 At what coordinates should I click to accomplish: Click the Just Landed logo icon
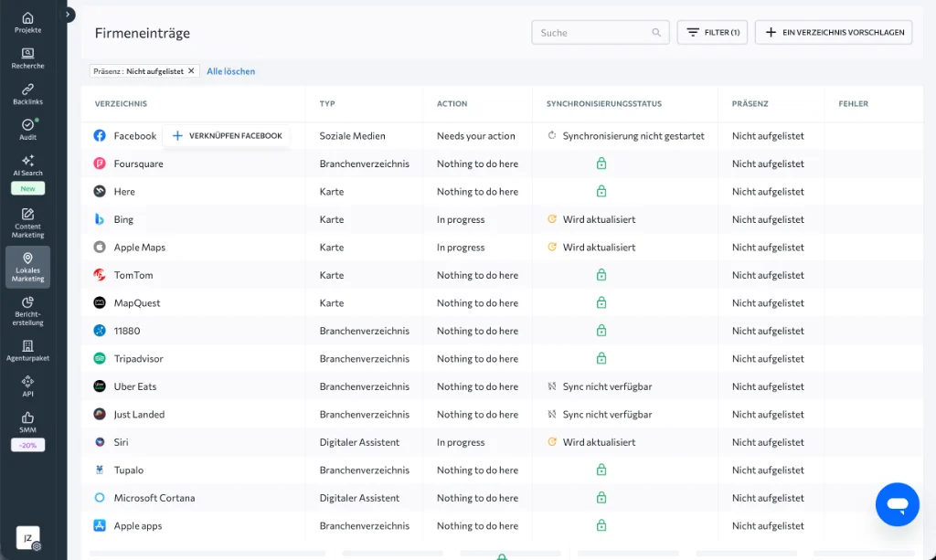pyautogui.click(x=100, y=414)
